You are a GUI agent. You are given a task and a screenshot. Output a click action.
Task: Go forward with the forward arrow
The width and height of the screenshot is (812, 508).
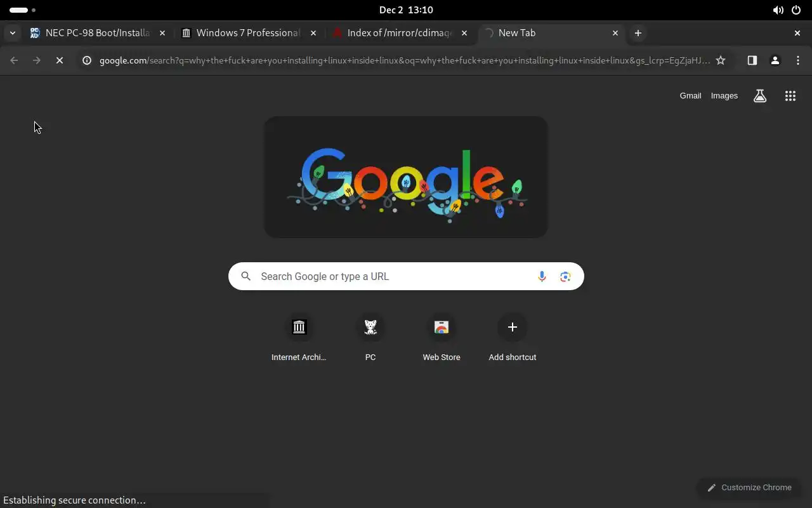(x=37, y=60)
